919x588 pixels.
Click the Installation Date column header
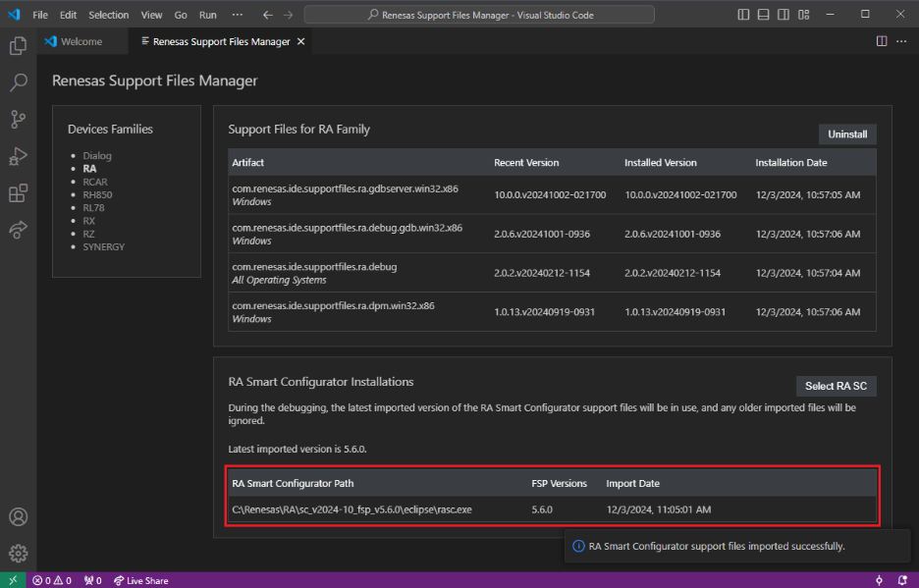[791, 162]
